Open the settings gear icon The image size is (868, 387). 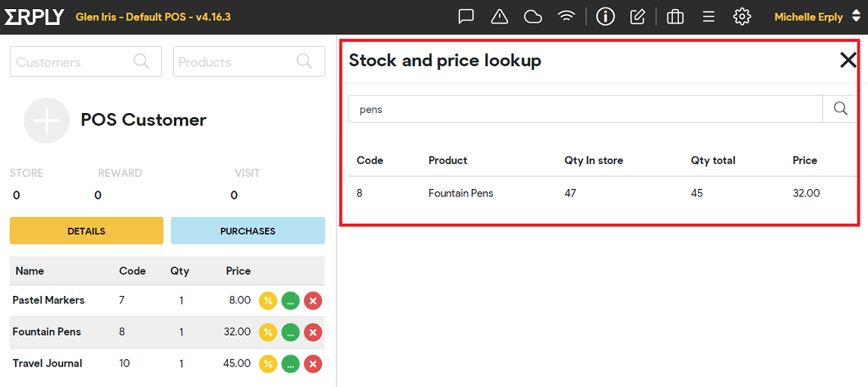(741, 17)
